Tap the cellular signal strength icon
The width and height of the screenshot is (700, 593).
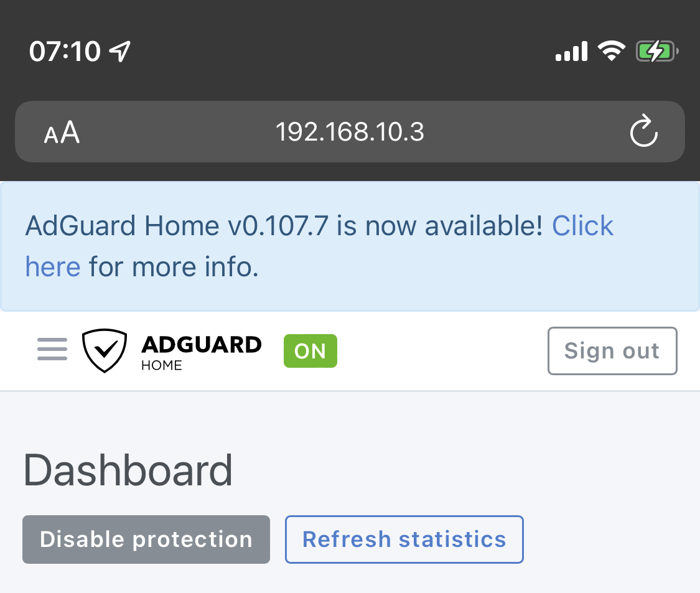571,51
